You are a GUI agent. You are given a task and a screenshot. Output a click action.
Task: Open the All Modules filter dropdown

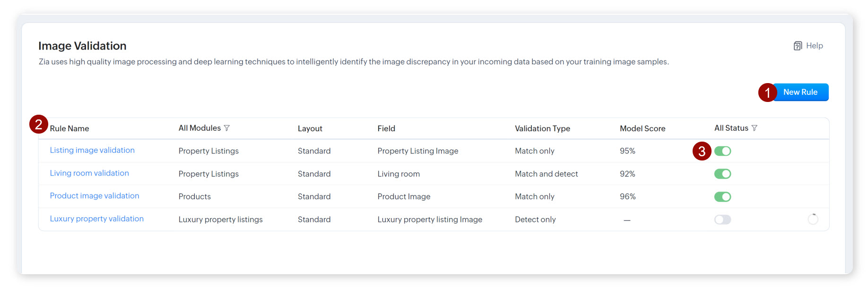[x=200, y=128]
